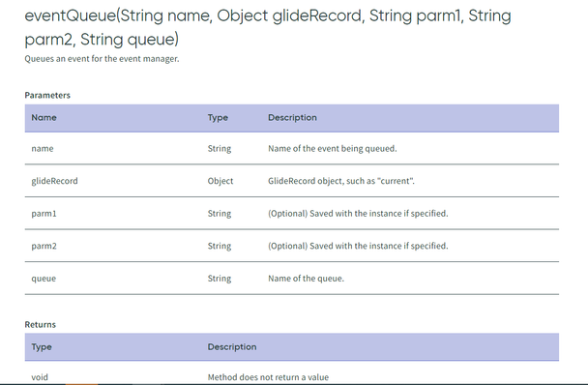Select the Returns section label

(x=40, y=325)
